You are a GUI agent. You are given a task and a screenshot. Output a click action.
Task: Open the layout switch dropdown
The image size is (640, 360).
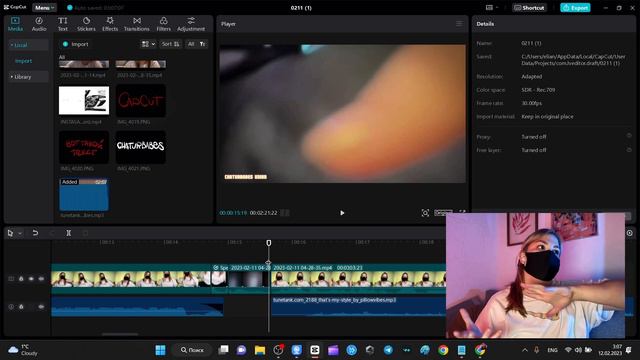tap(492, 7)
